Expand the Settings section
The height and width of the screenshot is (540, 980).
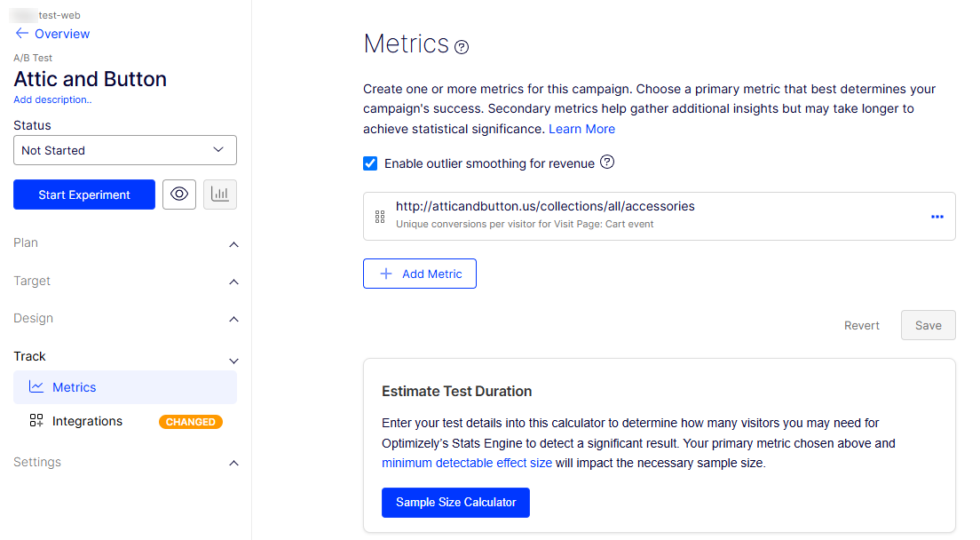click(x=125, y=463)
